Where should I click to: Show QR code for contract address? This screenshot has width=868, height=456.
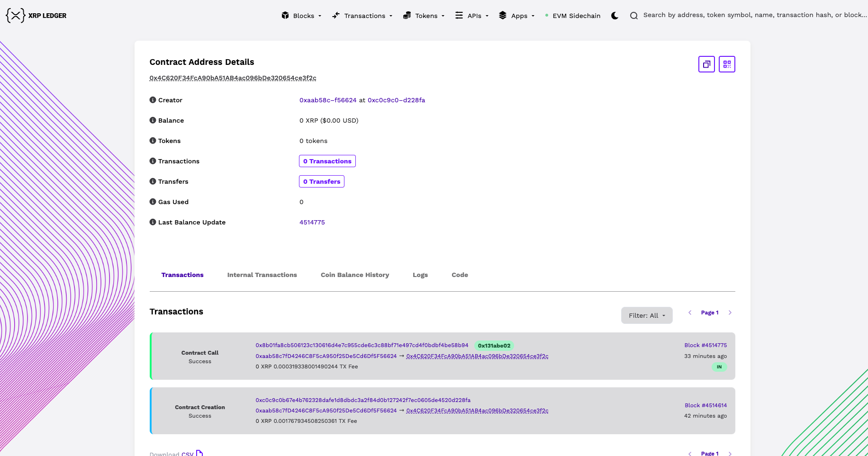[727, 64]
